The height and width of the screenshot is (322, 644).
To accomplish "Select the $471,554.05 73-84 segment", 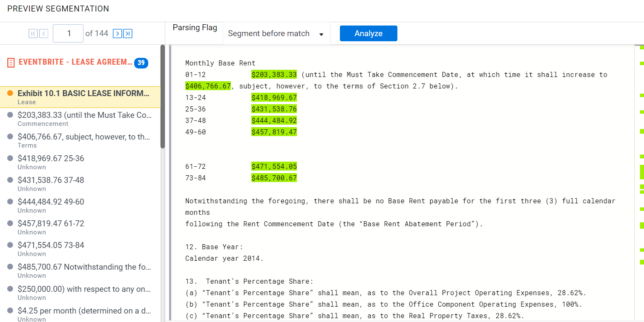I will (x=80, y=249).
